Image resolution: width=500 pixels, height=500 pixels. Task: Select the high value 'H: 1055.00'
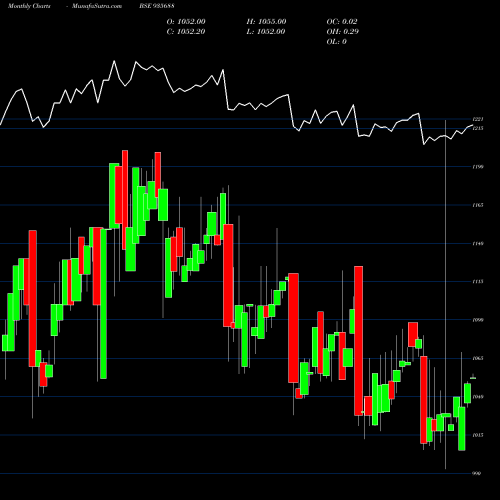(x=266, y=21)
